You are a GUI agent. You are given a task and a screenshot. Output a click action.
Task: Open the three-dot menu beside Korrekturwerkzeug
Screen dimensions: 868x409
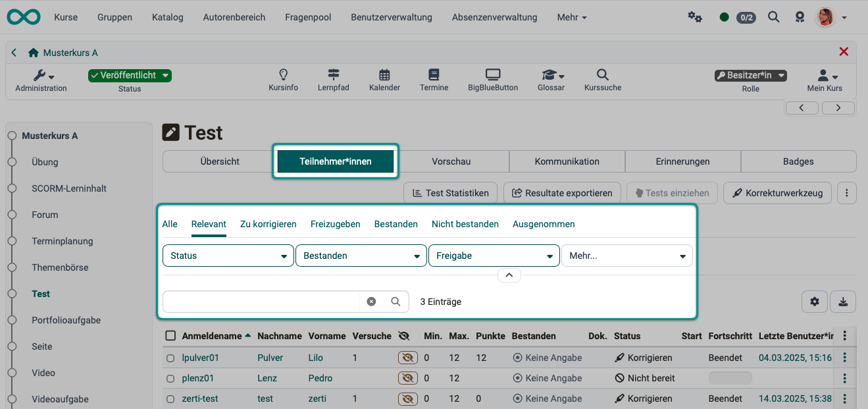point(846,193)
